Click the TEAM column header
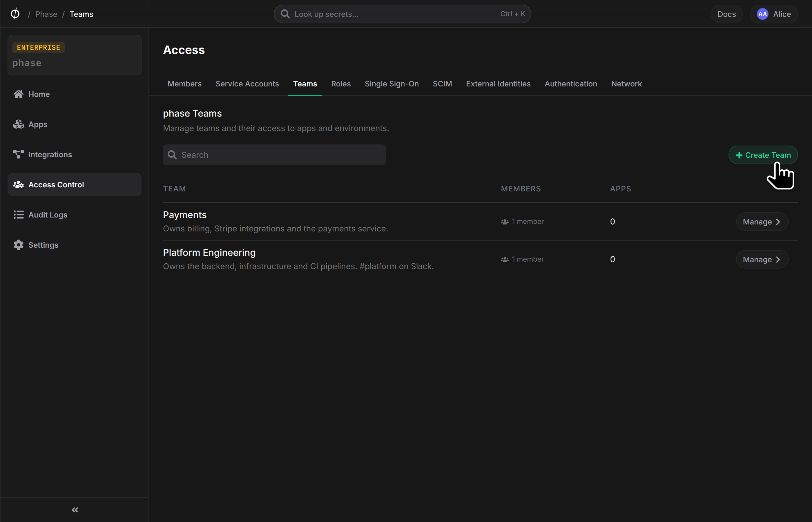 pyautogui.click(x=174, y=188)
